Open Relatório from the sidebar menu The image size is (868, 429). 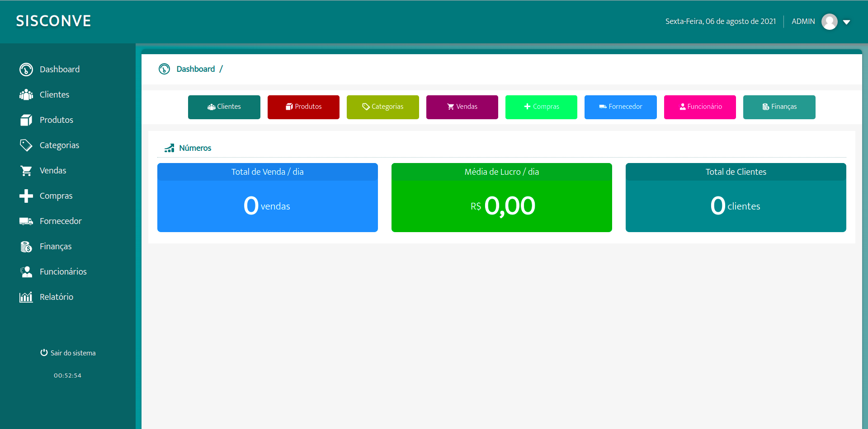click(x=57, y=297)
